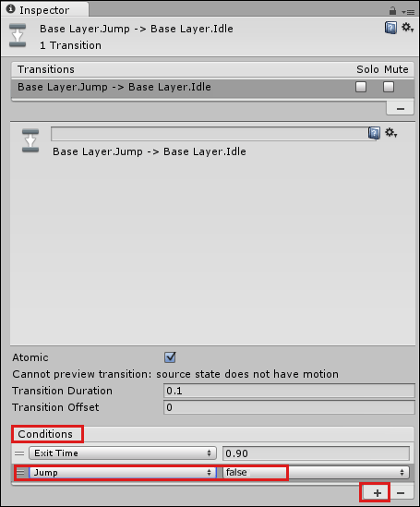Screen dimensions: 420x507
Task: Open help book icon in Inspector header
Action: [x=390, y=28]
